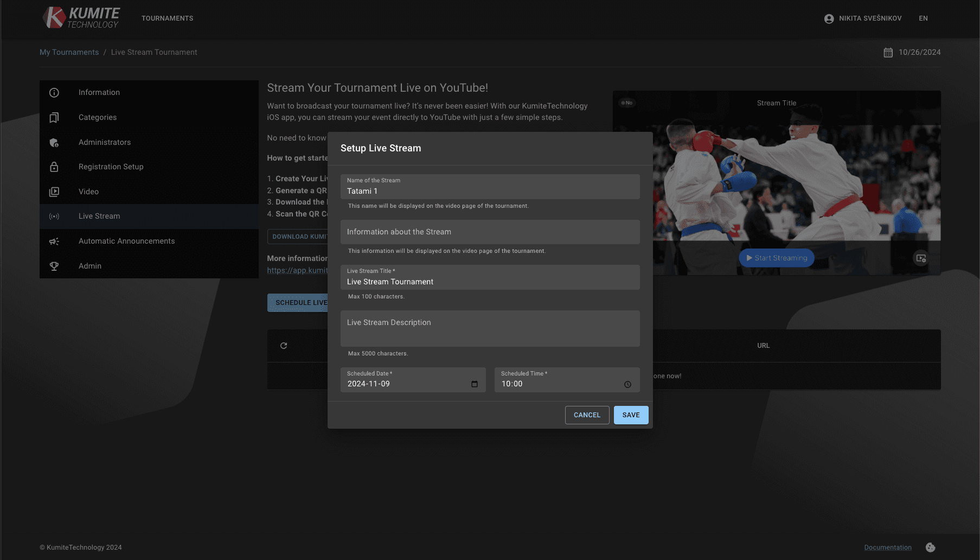Click the refresh icon in the streams table
Screen dimensions: 980x560
click(x=284, y=346)
